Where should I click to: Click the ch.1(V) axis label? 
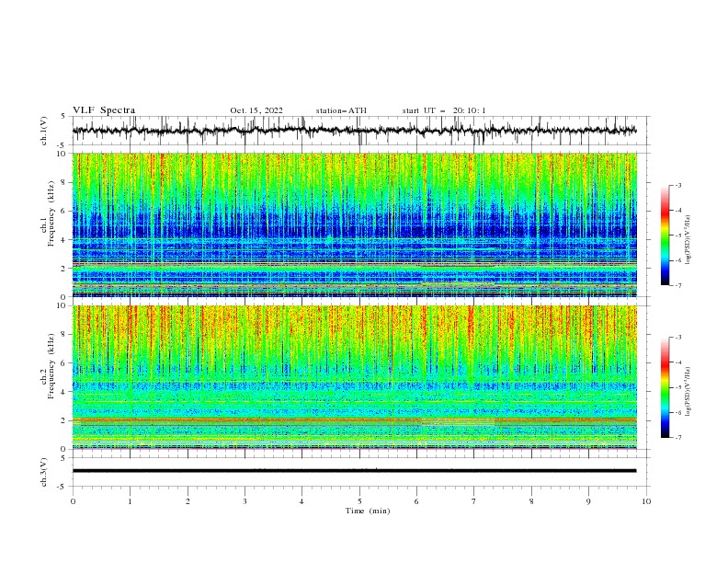(x=44, y=131)
